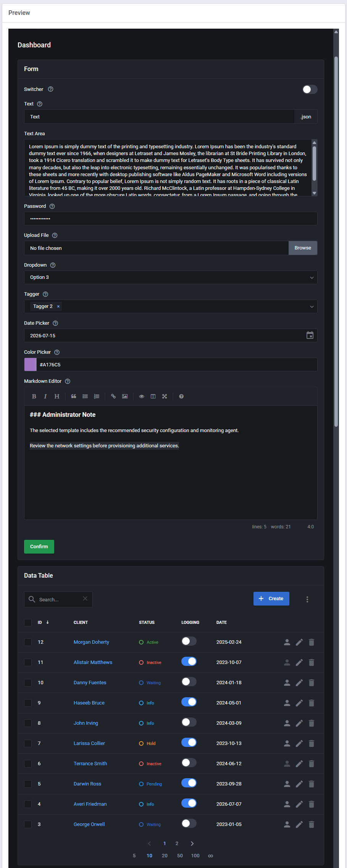Expand the Dropdown showing Option 3

[x=171, y=277]
